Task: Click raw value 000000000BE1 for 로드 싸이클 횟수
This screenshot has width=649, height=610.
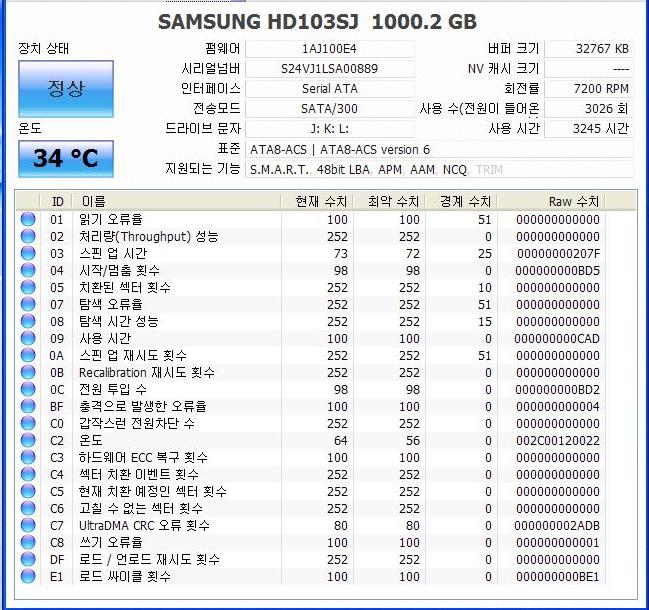Action: pos(558,576)
